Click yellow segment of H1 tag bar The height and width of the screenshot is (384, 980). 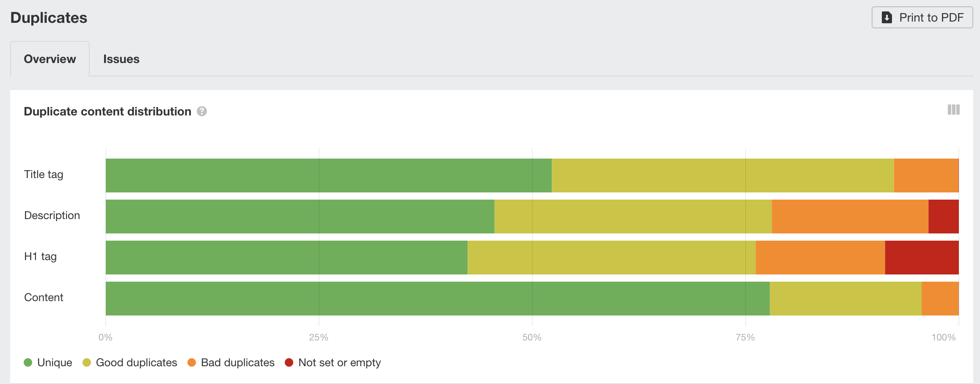click(x=611, y=258)
